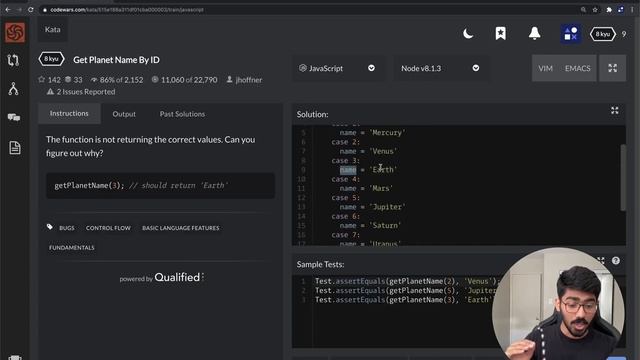The height and width of the screenshot is (360, 640).
Task: Toggle fullscreen editor layout button
Action: click(x=612, y=68)
